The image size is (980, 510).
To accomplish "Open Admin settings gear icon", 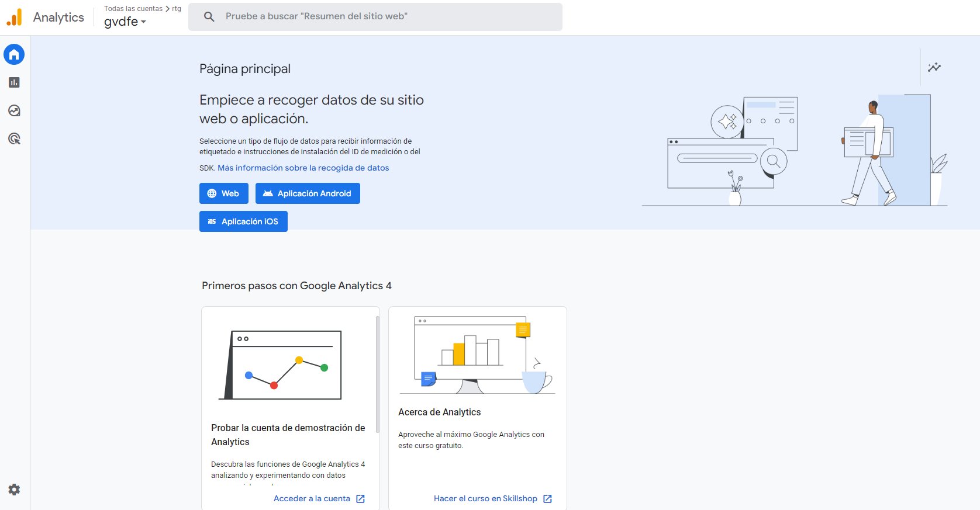I will [x=14, y=490].
